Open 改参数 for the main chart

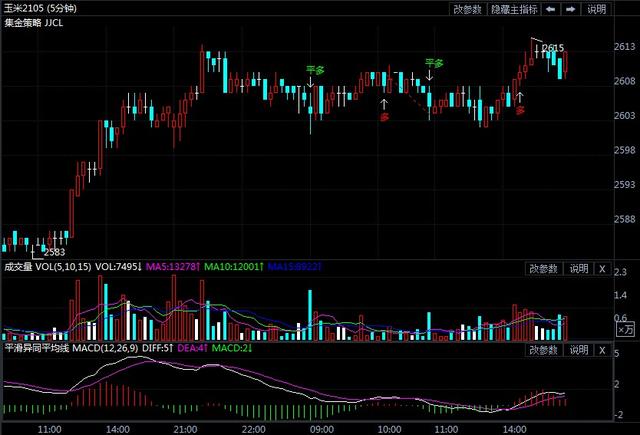pyautogui.click(x=467, y=8)
